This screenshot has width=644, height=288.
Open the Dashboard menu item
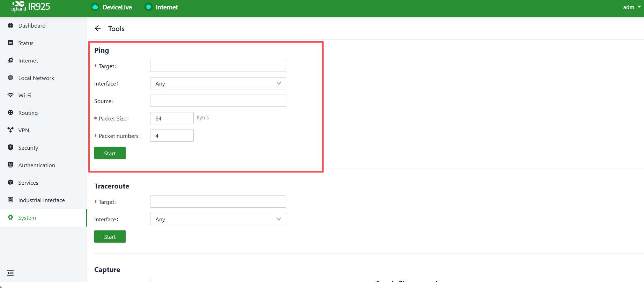click(43, 25)
